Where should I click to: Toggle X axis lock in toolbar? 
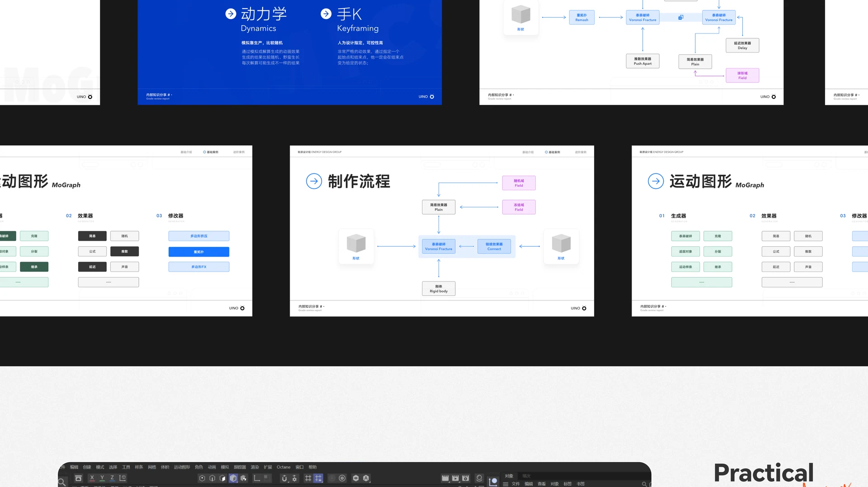pos(92,478)
